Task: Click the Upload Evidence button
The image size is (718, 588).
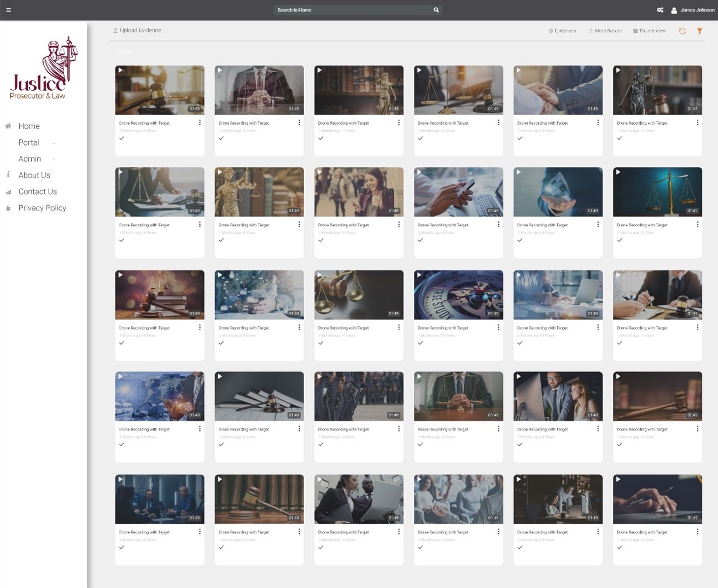Action: click(137, 31)
